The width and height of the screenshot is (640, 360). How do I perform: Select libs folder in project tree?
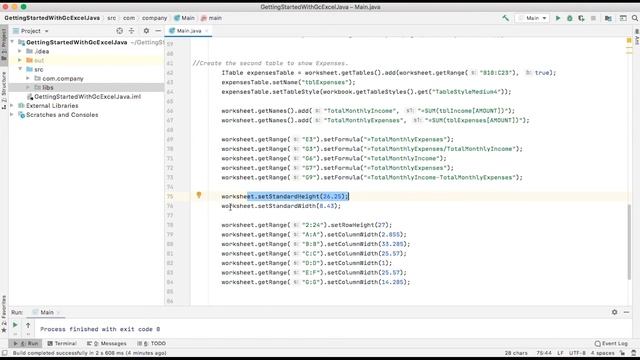[x=86, y=87]
